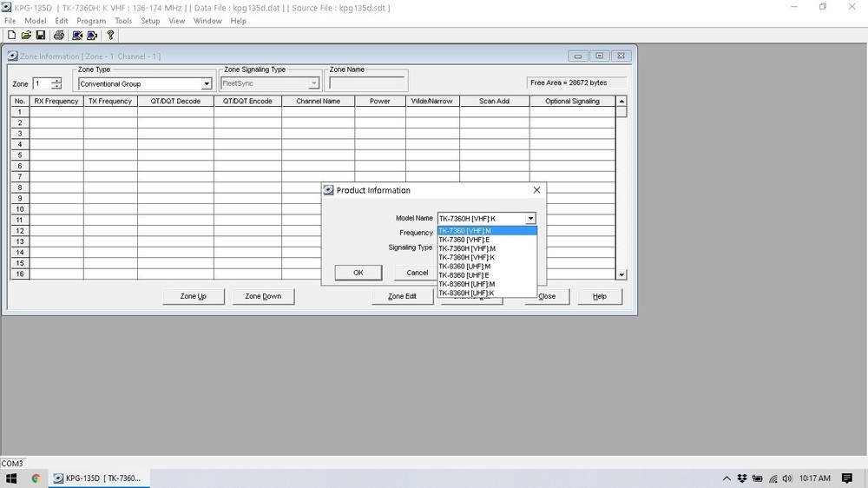Click the New file toolbar icon
This screenshot has height=488, width=868.
pos(11,36)
